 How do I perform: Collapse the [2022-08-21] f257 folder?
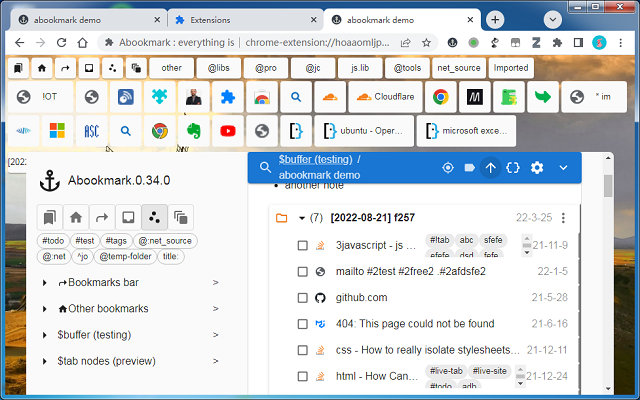coord(302,218)
